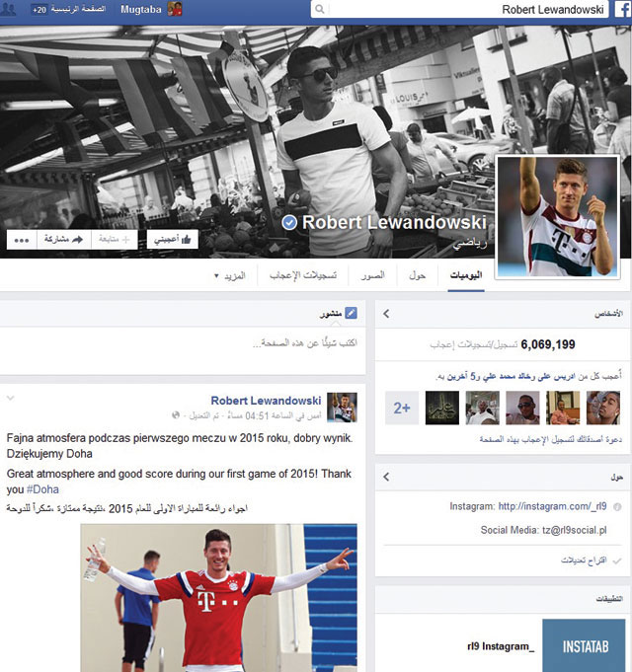Toggle the thumbs-up Like button
Image resolution: width=632 pixels, height=672 pixels.
[x=173, y=240]
